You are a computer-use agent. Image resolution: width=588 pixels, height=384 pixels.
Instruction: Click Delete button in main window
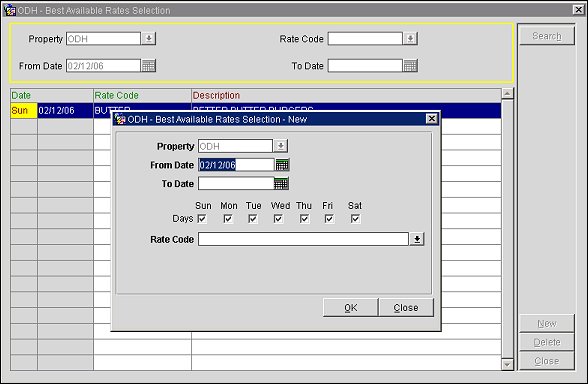[x=547, y=342]
